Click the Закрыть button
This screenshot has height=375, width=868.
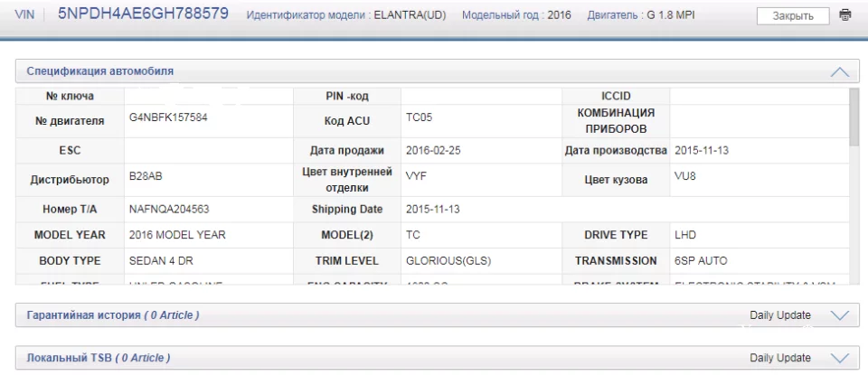(x=793, y=16)
